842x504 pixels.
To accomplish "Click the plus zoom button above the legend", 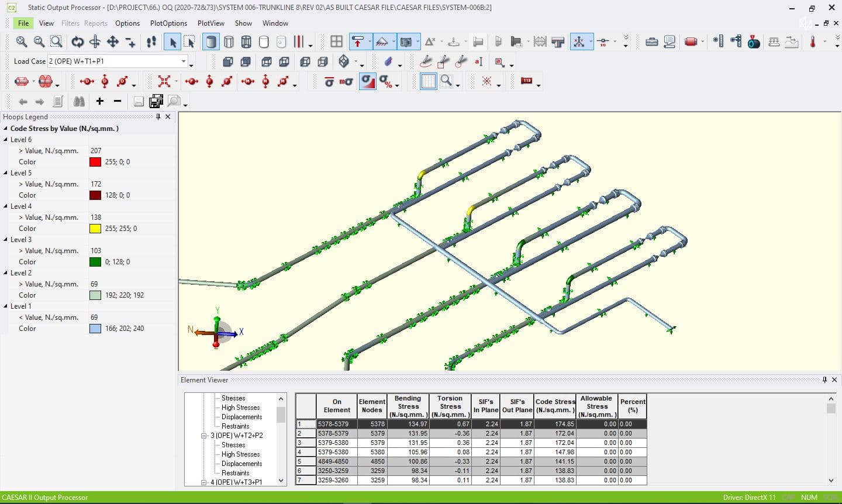I will tap(99, 101).
